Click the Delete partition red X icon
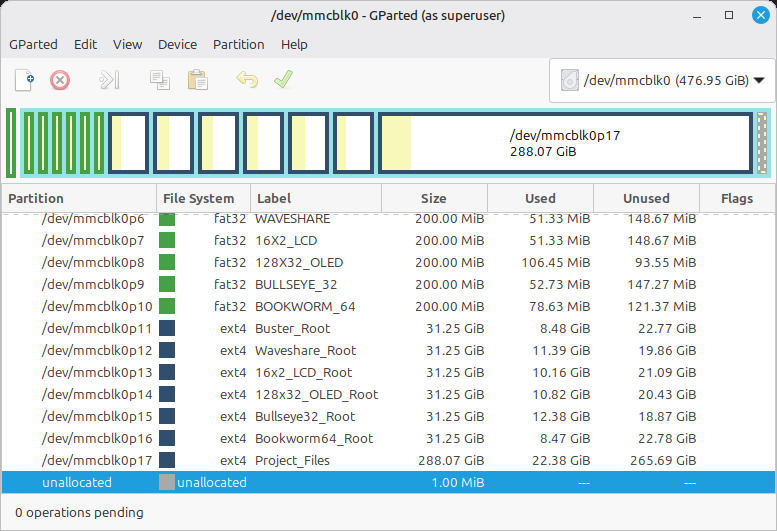This screenshot has height=531, width=777. coord(60,80)
